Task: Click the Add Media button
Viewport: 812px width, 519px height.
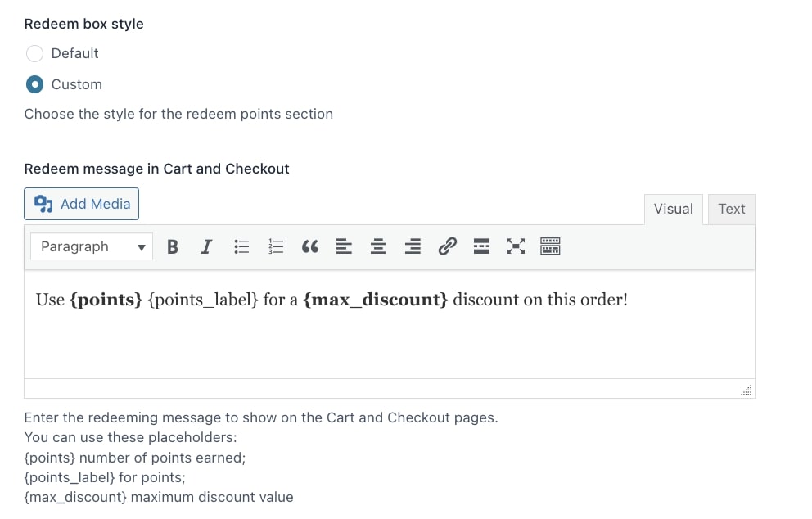Action: [81, 204]
